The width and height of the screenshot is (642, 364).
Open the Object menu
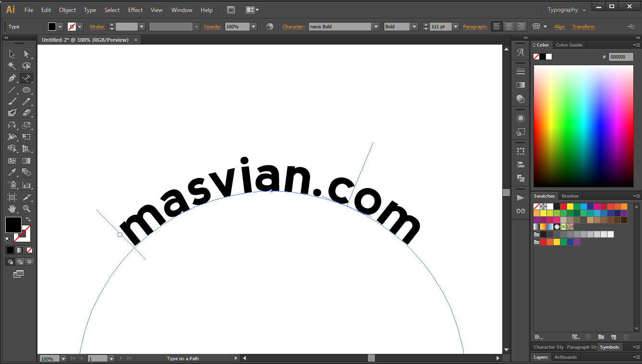67,10
